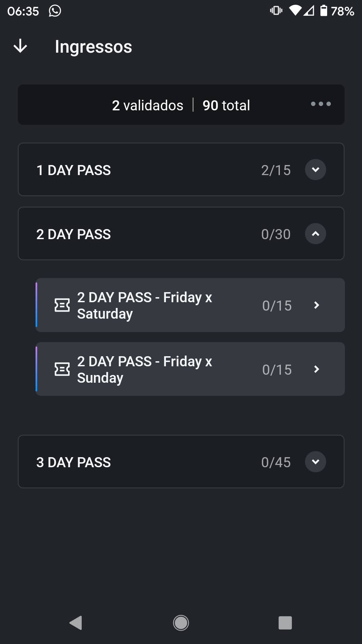The width and height of the screenshot is (362, 644).
Task: Open the three-dots options menu
Action: pos(321,104)
